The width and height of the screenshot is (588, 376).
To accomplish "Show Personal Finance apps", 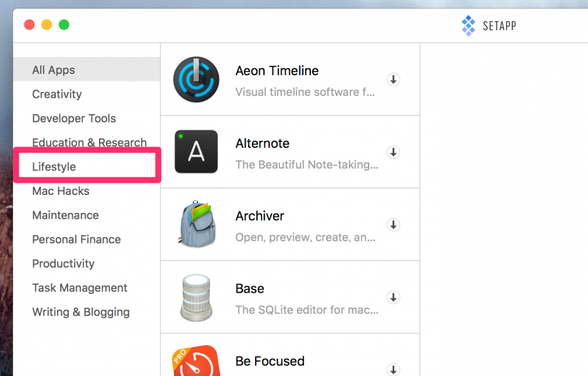I will pos(76,239).
